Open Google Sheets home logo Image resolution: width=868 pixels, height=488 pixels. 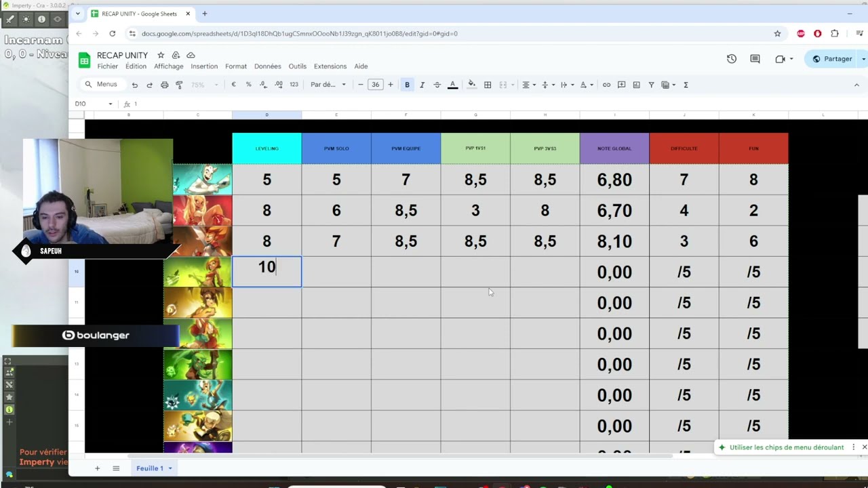tap(84, 60)
